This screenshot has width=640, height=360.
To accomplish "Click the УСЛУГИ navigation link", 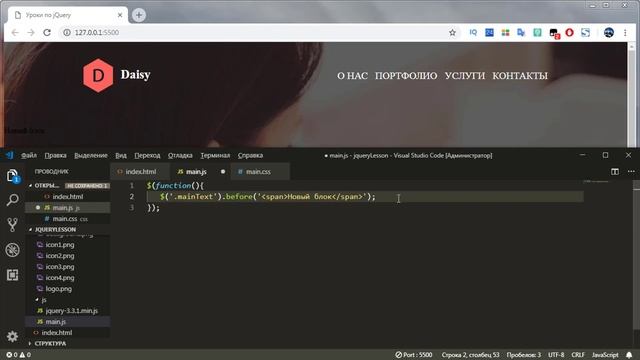I will point(464,76).
